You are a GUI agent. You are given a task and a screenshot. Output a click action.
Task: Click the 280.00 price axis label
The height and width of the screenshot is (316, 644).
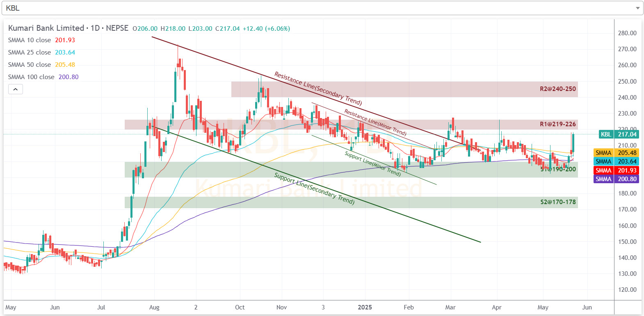(627, 33)
